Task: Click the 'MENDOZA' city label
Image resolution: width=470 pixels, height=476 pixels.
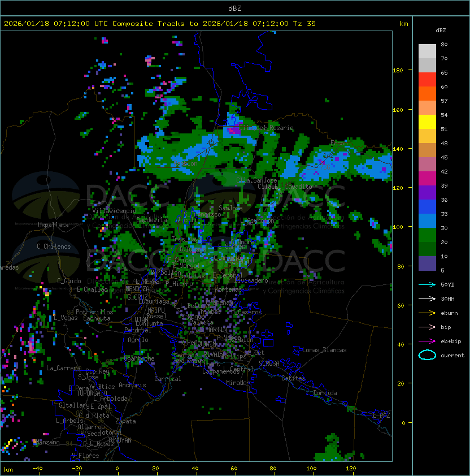Action: click(137, 289)
